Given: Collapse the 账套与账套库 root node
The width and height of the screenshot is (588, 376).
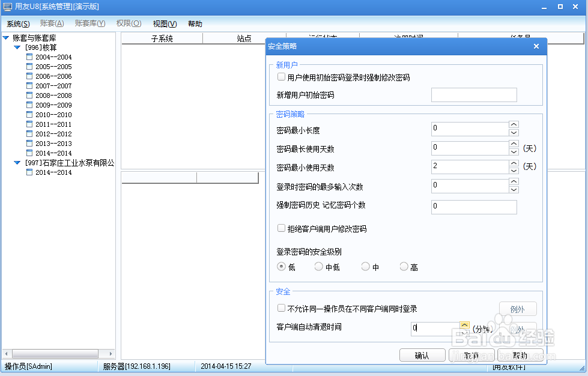Looking at the screenshot, I should [x=6, y=37].
